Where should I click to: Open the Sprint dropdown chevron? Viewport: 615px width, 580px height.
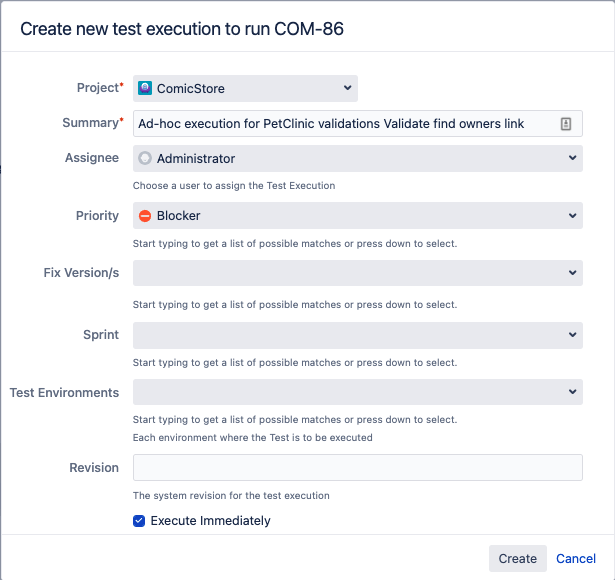[x=573, y=335]
